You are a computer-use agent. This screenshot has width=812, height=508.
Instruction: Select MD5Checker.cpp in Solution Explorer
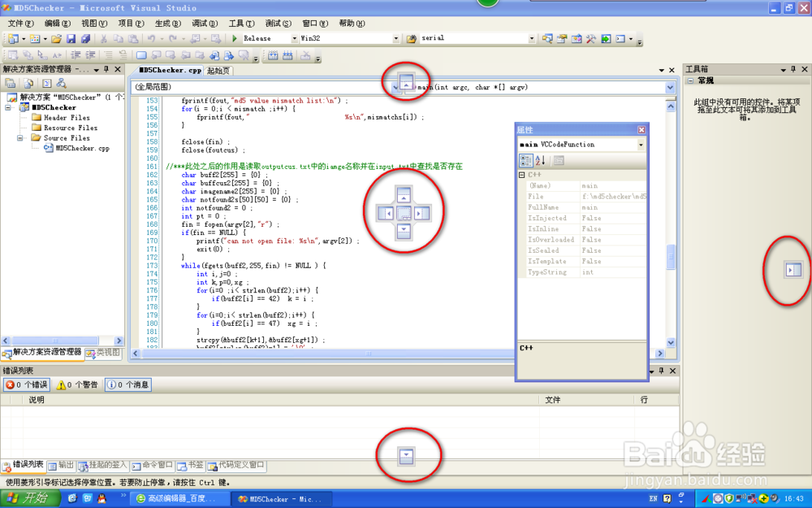click(76, 148)
